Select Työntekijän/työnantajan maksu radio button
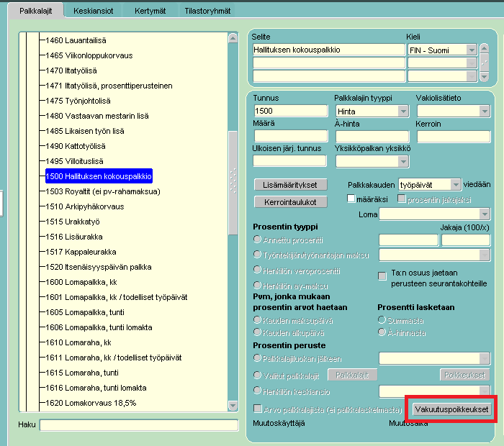This screenshot has height=446, width=504. point(257,255)
